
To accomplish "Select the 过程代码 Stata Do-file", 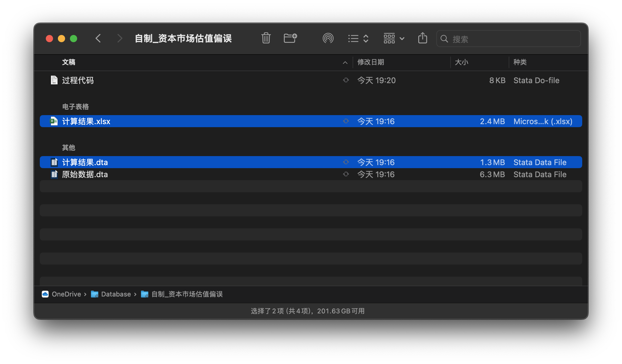I will pos(78,80).
